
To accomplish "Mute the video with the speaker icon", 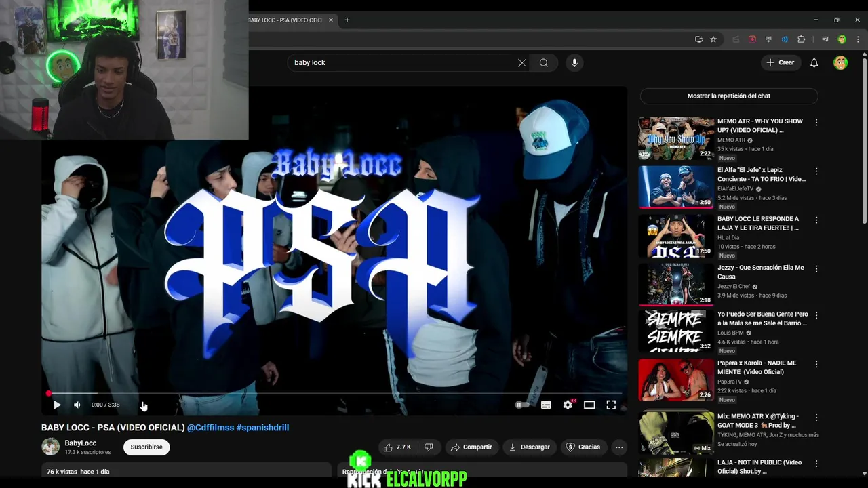I will (77, 405).
